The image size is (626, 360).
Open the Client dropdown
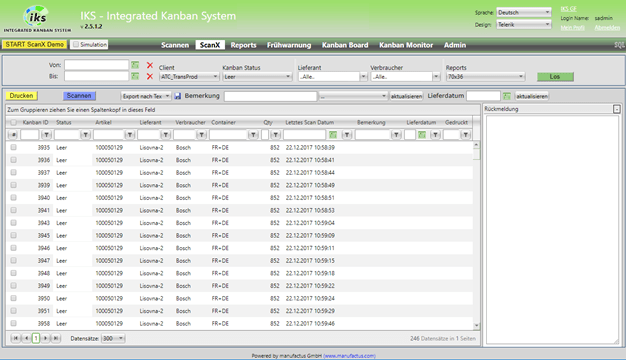click(189, 77)
